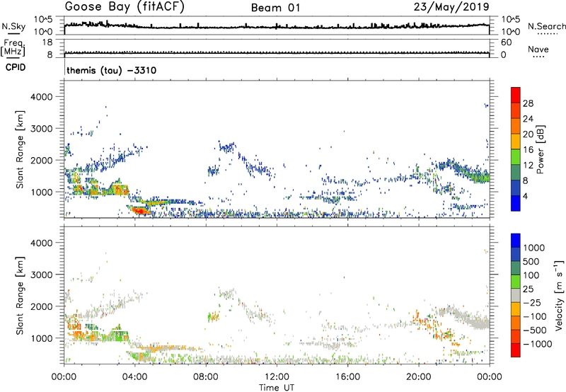Click the '2000' tick in velocity panel

(41, 306)
